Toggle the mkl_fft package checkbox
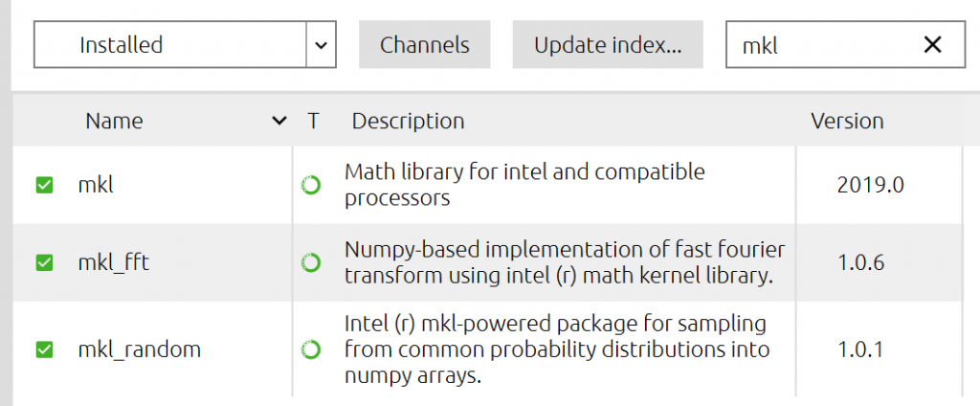The width and height of the screenshot is (980, 406). click(x=44, y=262)
